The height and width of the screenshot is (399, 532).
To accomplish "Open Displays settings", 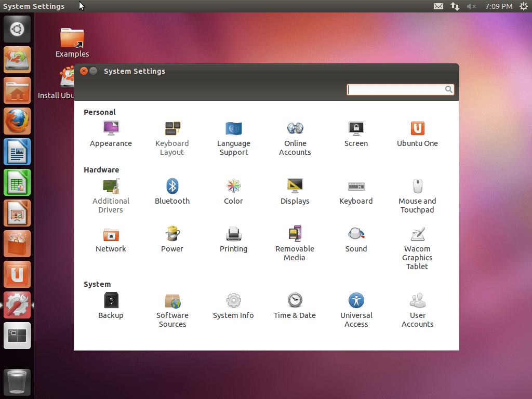I will tap(295, 192).
